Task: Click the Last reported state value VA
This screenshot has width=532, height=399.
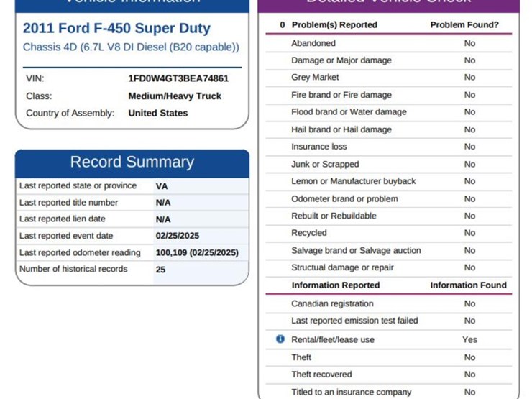Action: click(162, 186)
